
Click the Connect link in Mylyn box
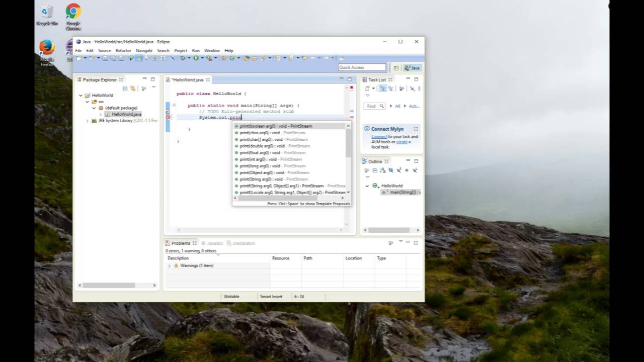[x=379, y=137]
